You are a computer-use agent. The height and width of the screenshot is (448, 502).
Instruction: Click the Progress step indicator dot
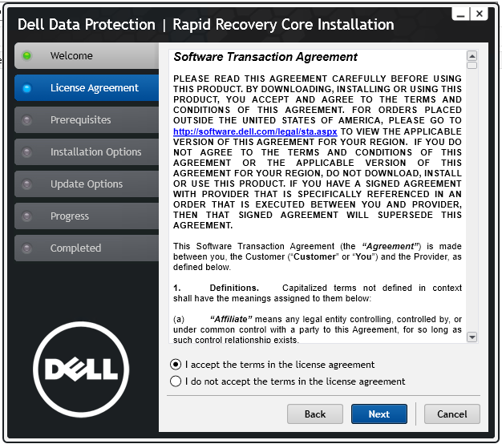(27, 216)
